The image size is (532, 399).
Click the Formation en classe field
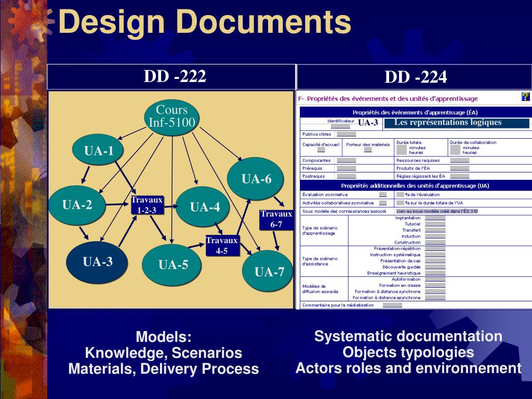(435, 286)
